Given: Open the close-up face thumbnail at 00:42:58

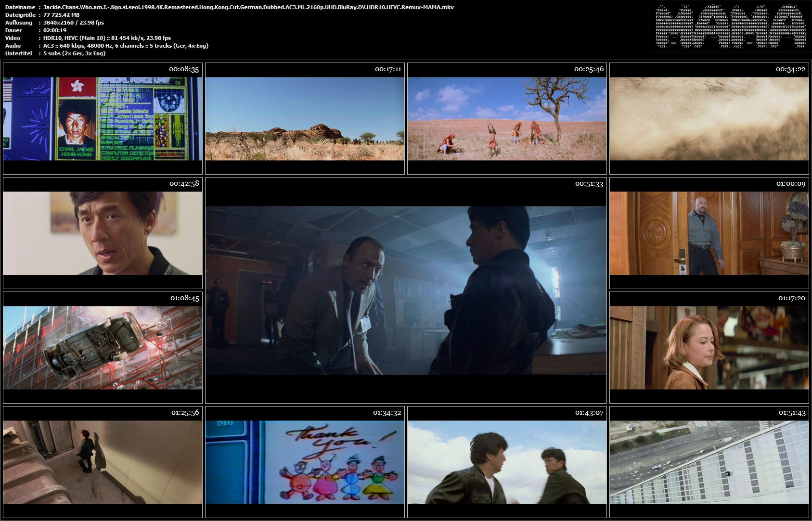Looking at the screenshot, I should pos(103,233).
